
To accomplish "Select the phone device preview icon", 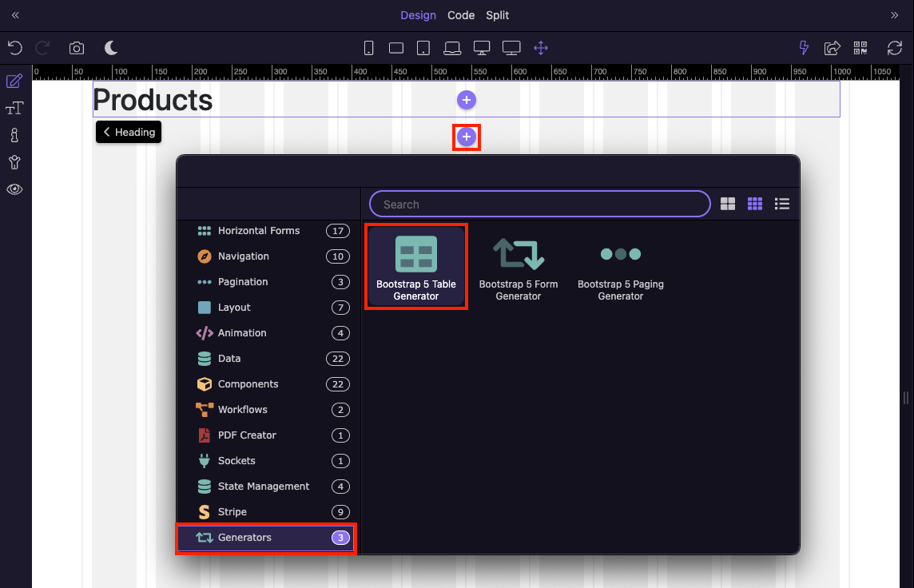I will 368,48.
